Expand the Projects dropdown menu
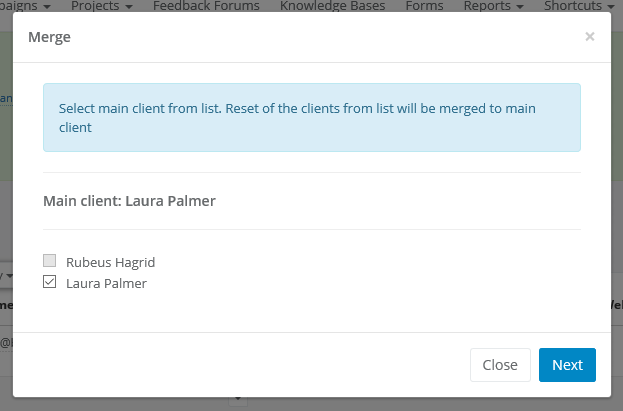This screenshot has height=411, width=623. click(103, 6)
